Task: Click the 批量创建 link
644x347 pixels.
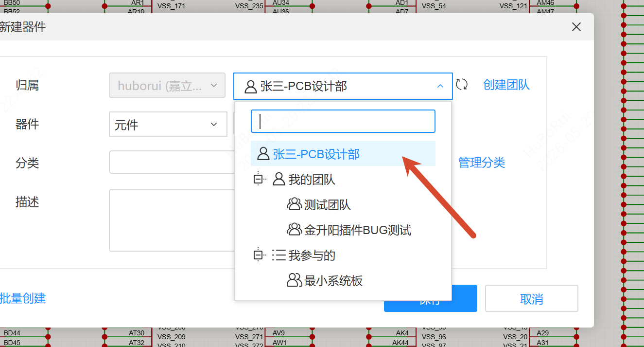Action: point(23,298)
